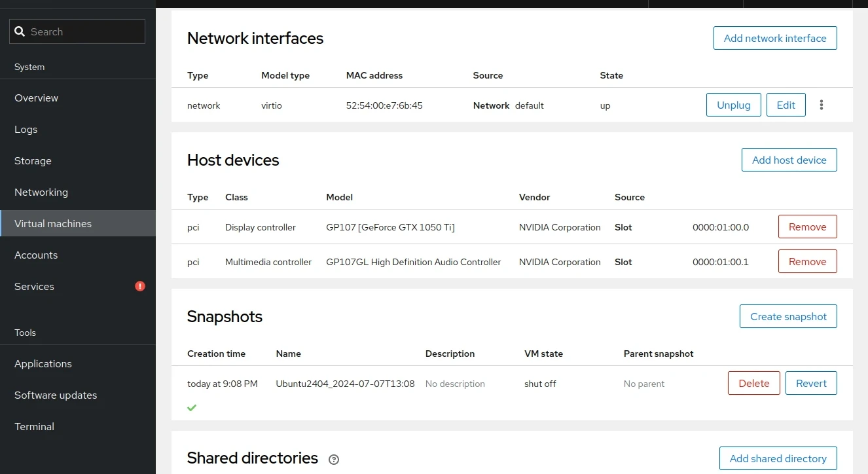Unplug the virtio network interface

pos(733,105)
